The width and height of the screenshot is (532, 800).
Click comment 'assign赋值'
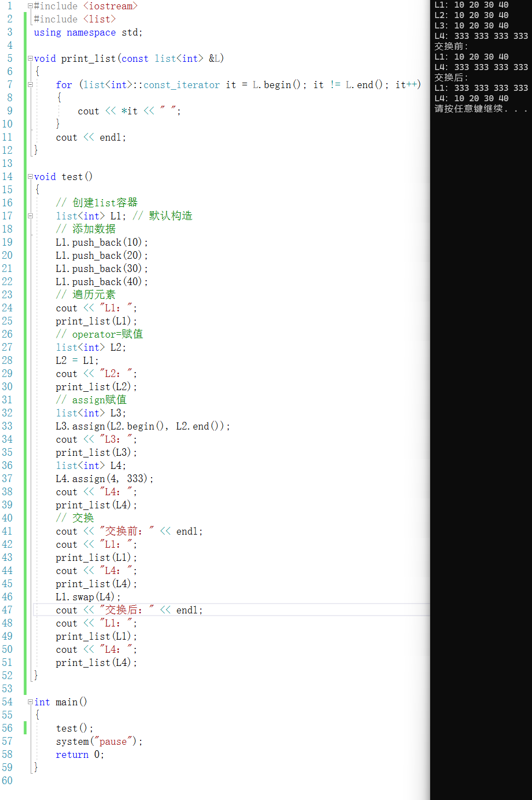pyautogui.click(x=91, y=400)
